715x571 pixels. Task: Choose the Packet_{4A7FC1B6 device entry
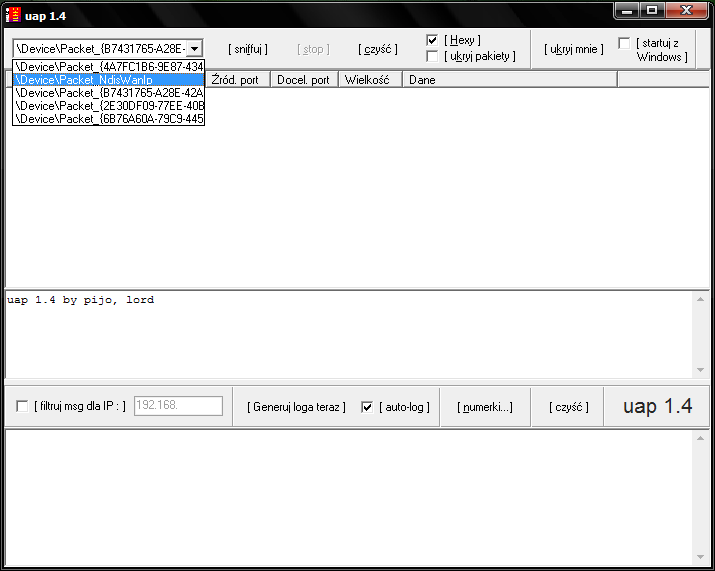point(108,67)
